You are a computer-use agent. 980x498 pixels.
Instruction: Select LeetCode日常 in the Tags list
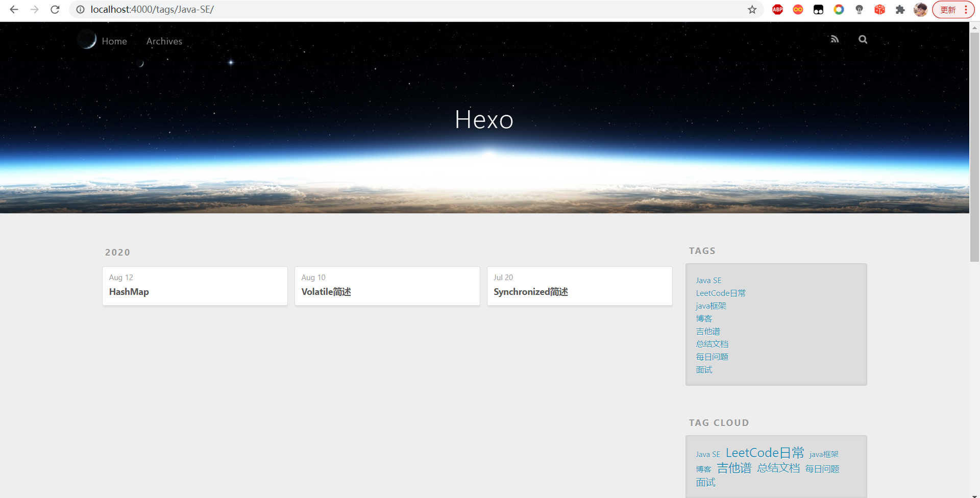(x=720, y=293)
